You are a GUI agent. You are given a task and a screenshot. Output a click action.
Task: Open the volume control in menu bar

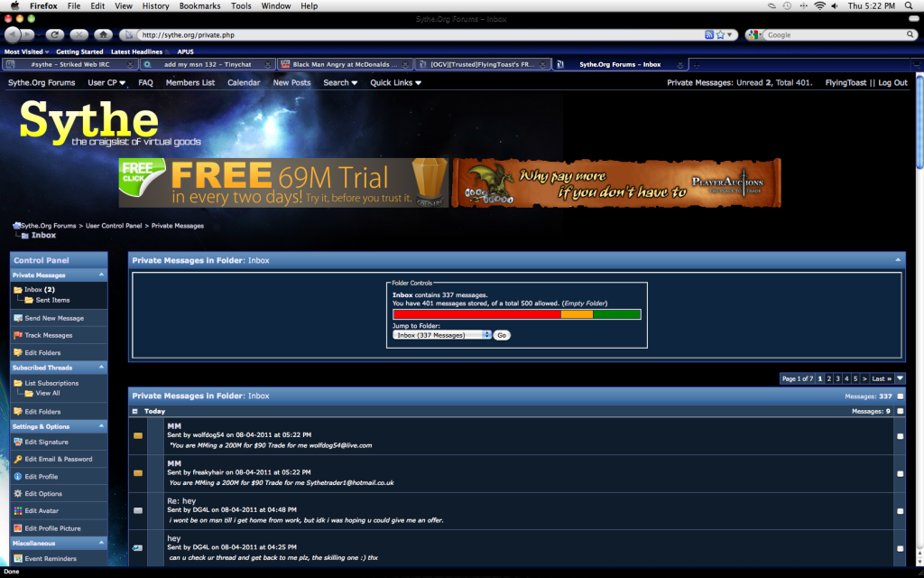click(x=835, y=6)
